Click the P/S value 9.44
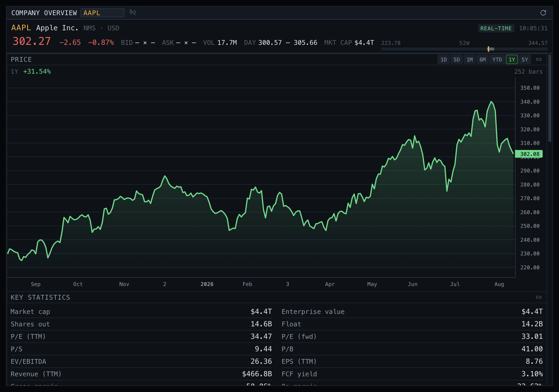The height and width of the screenshot is (392, 559). [x=263, y=349]
